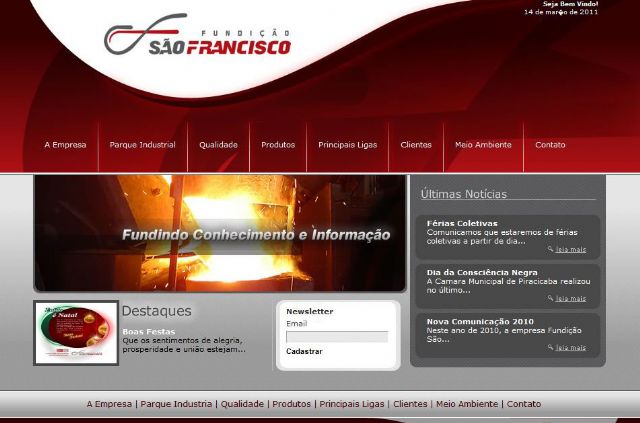This screenshot has width=640, height=423.
Task: Focus the Newsletter email input field
Action: point(336,337)
